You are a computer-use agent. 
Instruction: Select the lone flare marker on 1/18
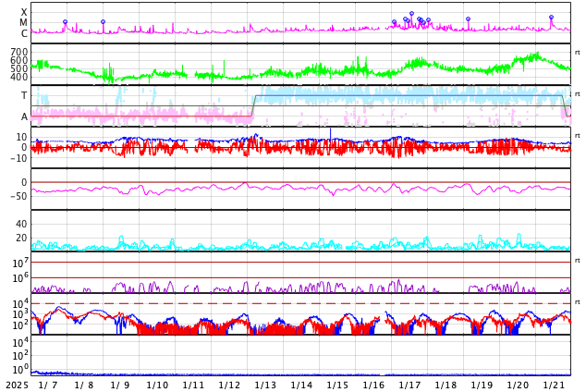[x=468, y=19]
